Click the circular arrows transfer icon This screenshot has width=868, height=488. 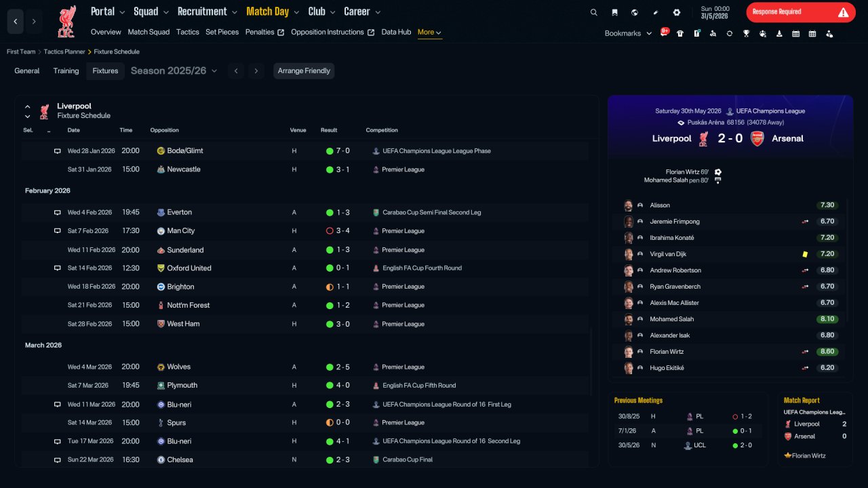[730, 33]
